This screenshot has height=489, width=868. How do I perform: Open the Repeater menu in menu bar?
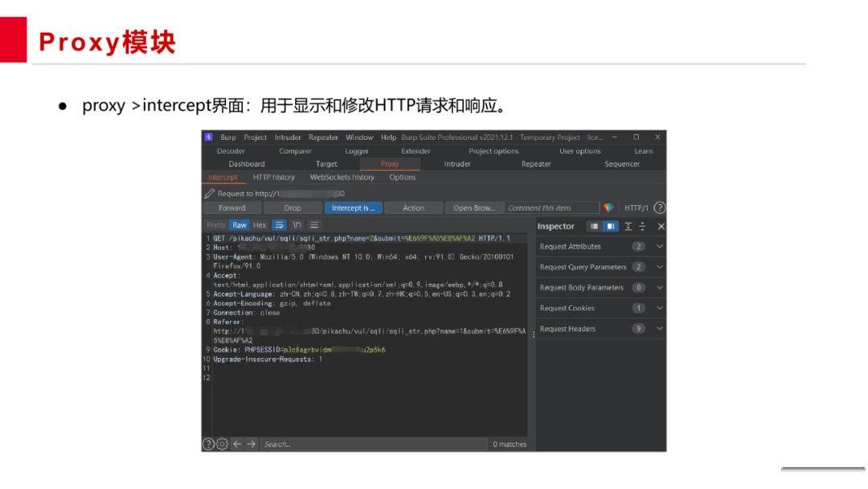(323, 138)
